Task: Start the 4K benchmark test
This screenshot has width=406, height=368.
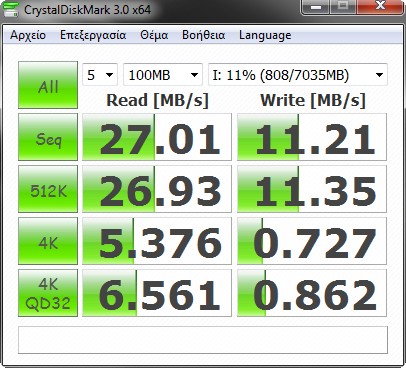Action: click(x=48, y=241)
